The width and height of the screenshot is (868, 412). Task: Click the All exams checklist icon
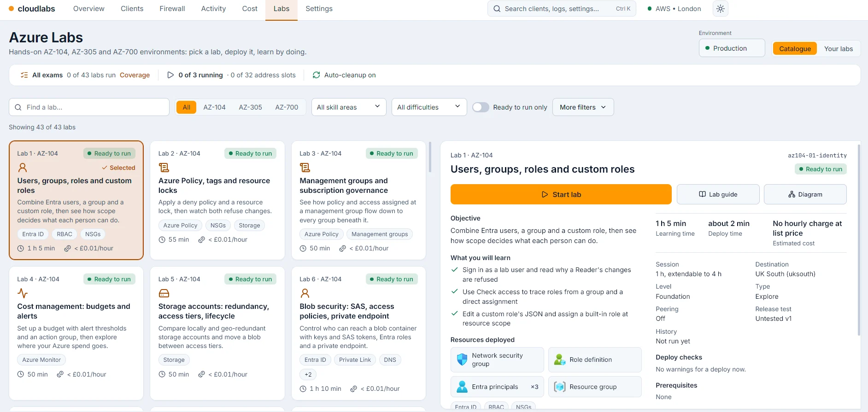pos(24,75)
